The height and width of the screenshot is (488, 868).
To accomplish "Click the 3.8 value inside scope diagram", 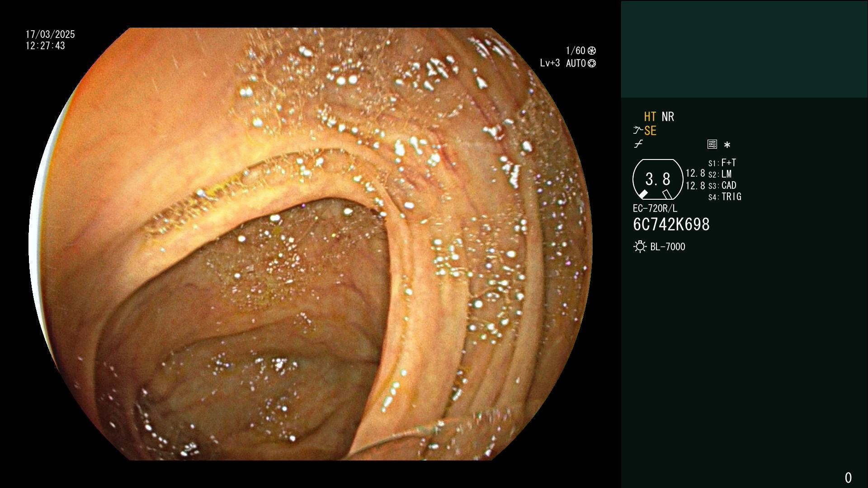I will (658, 179).
